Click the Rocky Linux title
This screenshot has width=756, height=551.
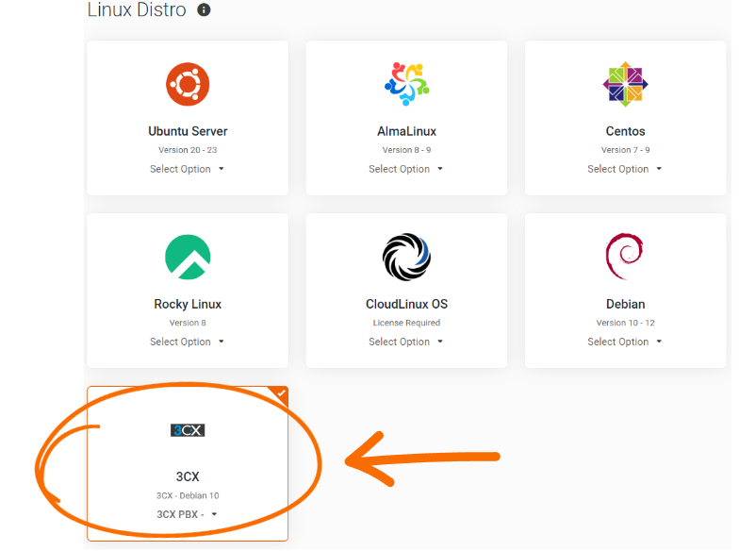(188, 304)
